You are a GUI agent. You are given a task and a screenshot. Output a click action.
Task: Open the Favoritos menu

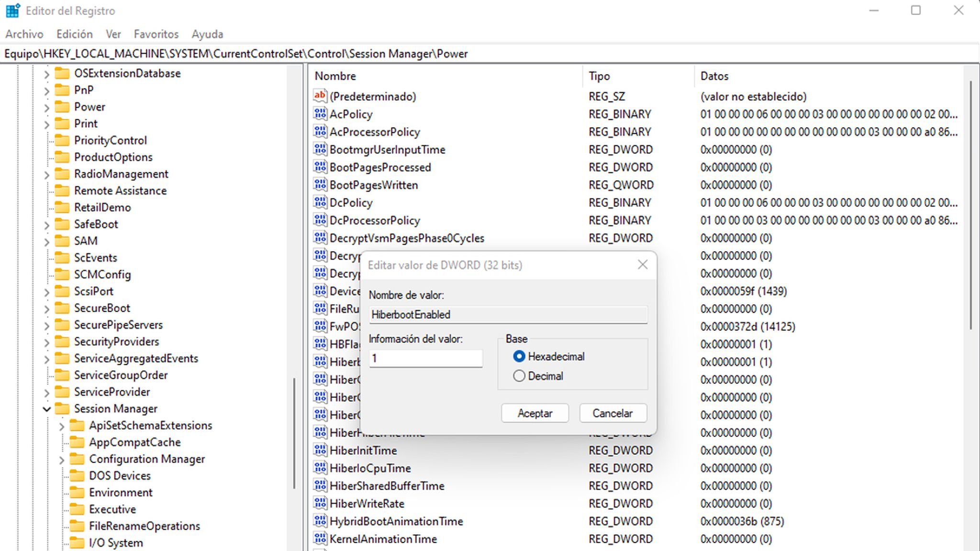tap(156, 34)
